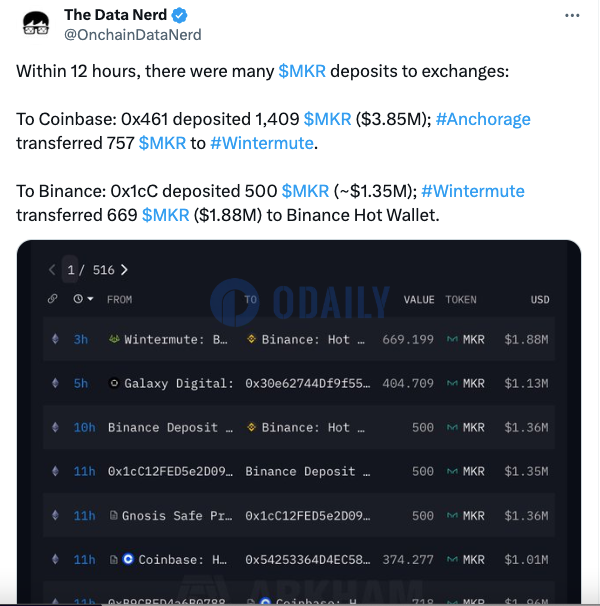
Task: Click the link icon column header
Action: click(53, 299)
